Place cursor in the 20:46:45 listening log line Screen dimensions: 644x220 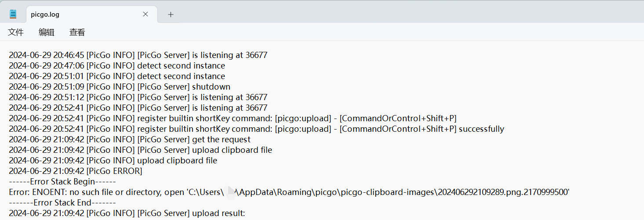[138, 55]
